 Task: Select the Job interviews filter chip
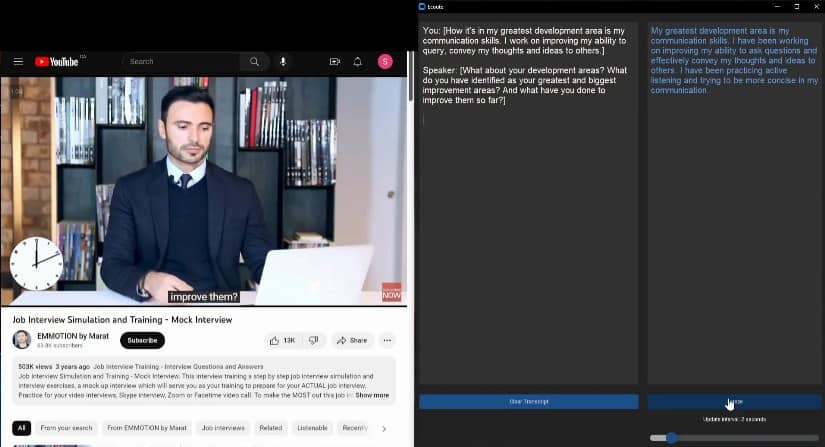222,428
